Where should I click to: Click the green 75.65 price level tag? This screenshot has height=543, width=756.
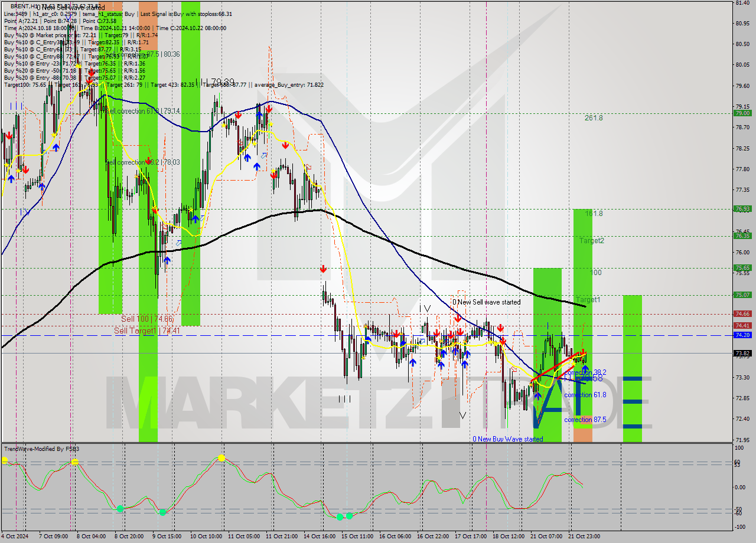[742, 268]
